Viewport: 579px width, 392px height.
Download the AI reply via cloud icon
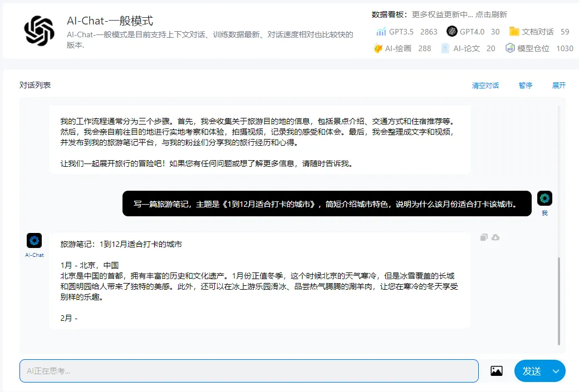(495, 237)
